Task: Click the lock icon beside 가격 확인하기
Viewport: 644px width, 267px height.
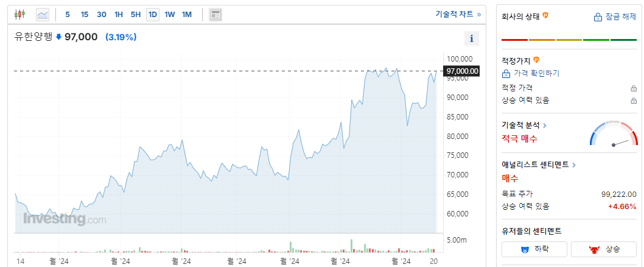Action: click(x=506, y=74)
